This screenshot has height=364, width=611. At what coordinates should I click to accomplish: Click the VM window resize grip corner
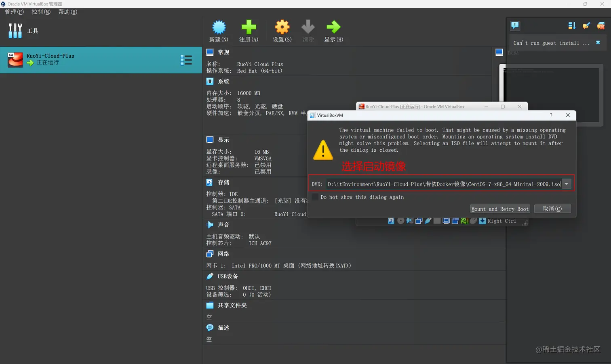[x=525, y=222]
